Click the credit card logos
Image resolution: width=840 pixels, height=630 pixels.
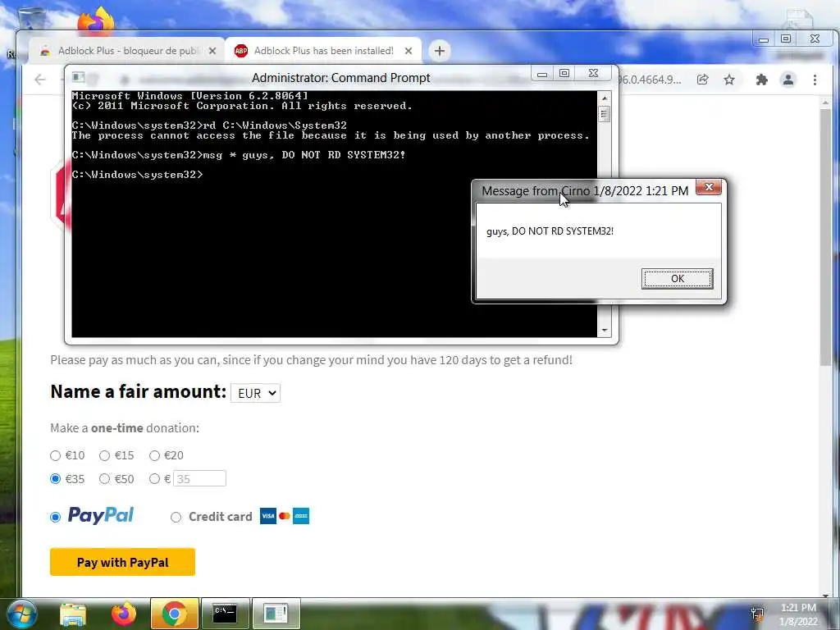pos(285,517)
